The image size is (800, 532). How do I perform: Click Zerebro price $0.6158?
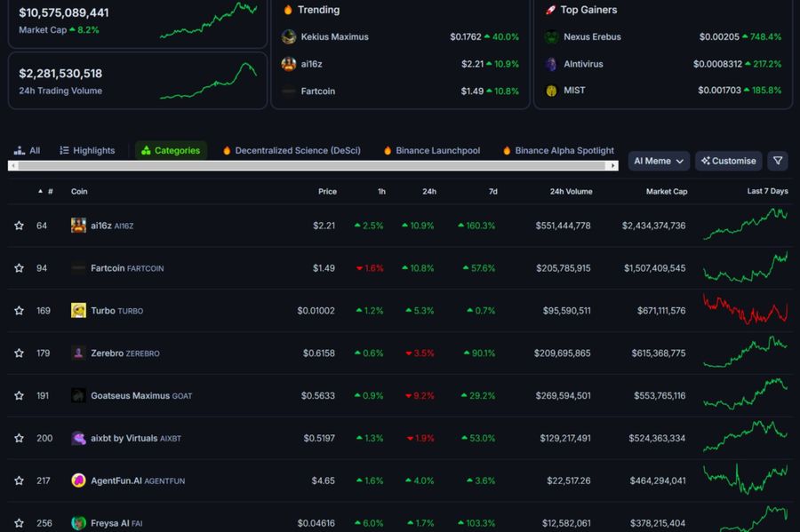click(319, 353)
